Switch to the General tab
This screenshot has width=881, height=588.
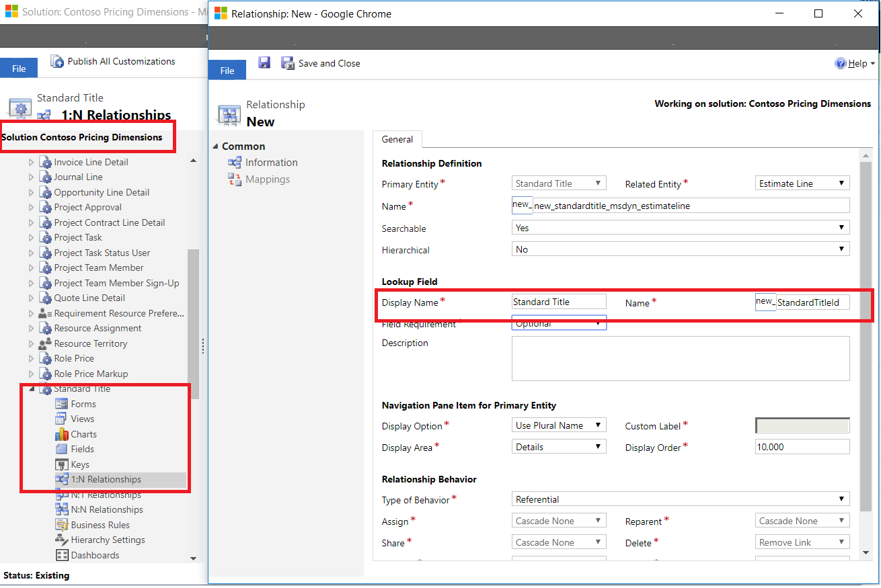(397, 140)
